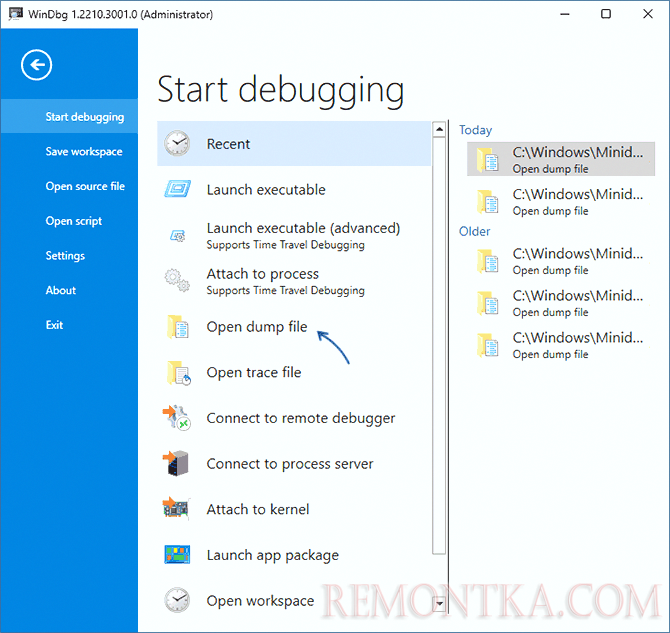Viewport: 670px width, 633px height.
Task: Select Launch executable (advanced) label
Action: (303, 228)
